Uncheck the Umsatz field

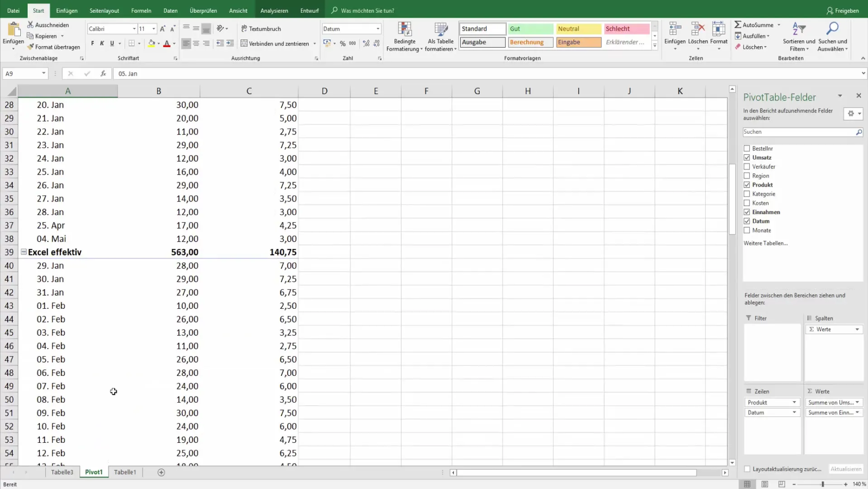pos(747,158)
